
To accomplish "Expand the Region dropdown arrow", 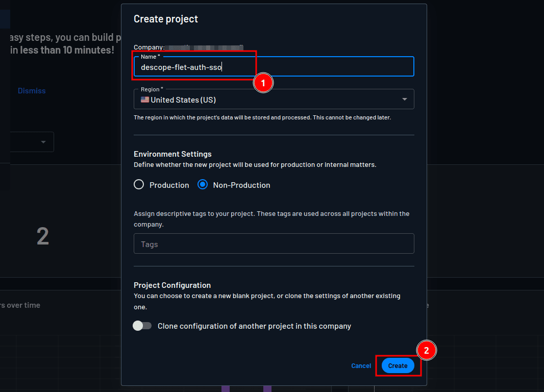I will [405, 100].
